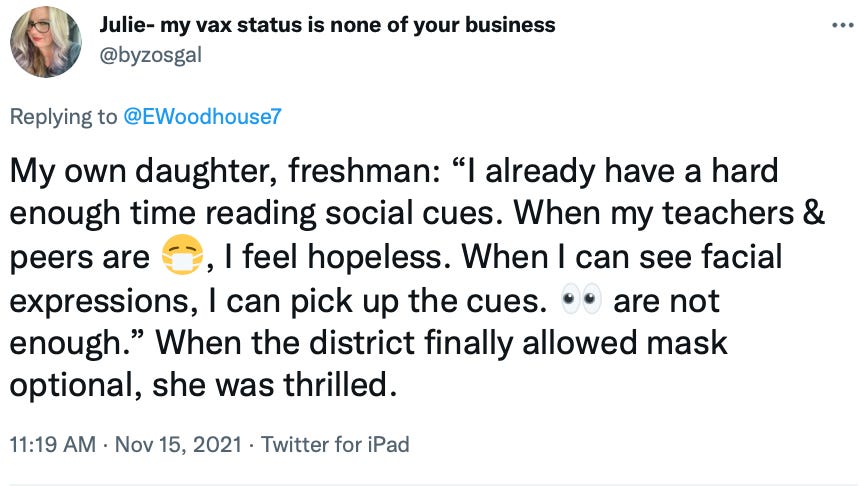Open the three-dot more options menu
Image resolution: width=860 pixels, height=486 pixels.
pos(842,25)
